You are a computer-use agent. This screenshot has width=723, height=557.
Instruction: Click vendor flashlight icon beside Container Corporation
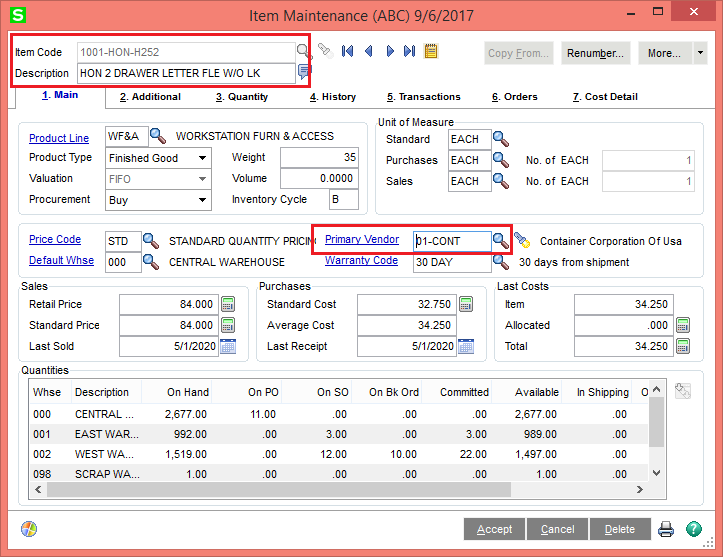click(522, 240)
